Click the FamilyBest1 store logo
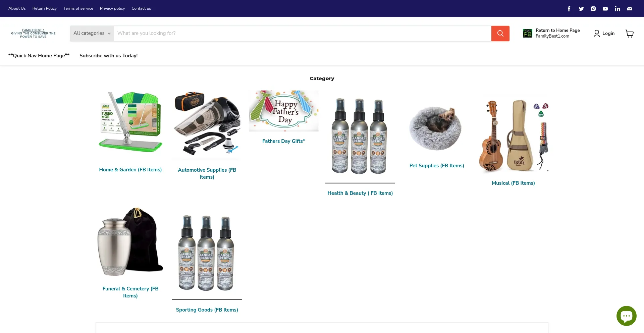The height and width of the screenshot is (333, 644). (x=33, y=33)
